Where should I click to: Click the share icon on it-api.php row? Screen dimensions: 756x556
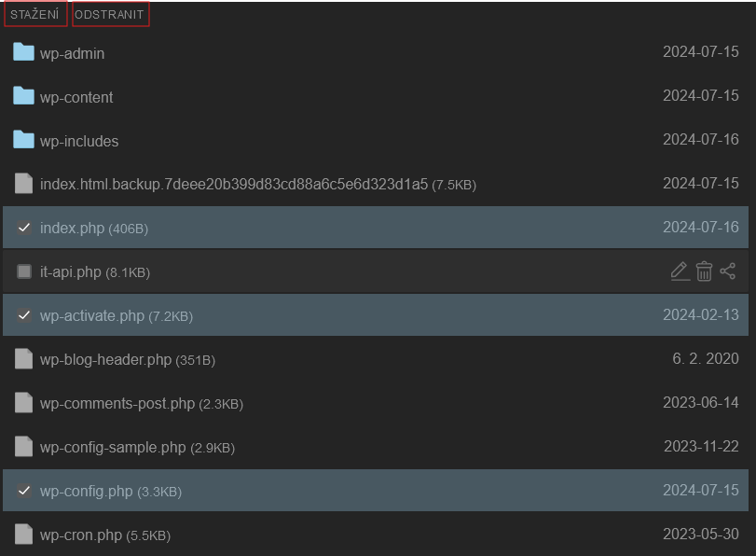pos(727,271)
